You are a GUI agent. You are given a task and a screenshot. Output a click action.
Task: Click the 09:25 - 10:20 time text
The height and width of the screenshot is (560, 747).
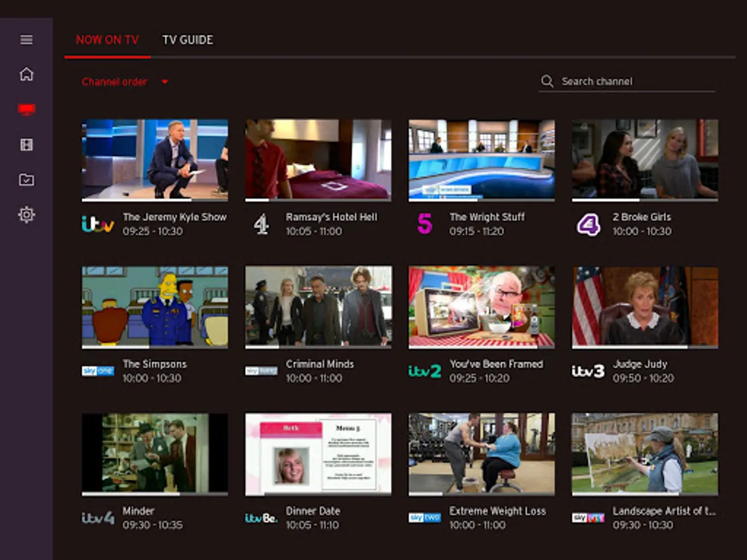pos(479,378)
